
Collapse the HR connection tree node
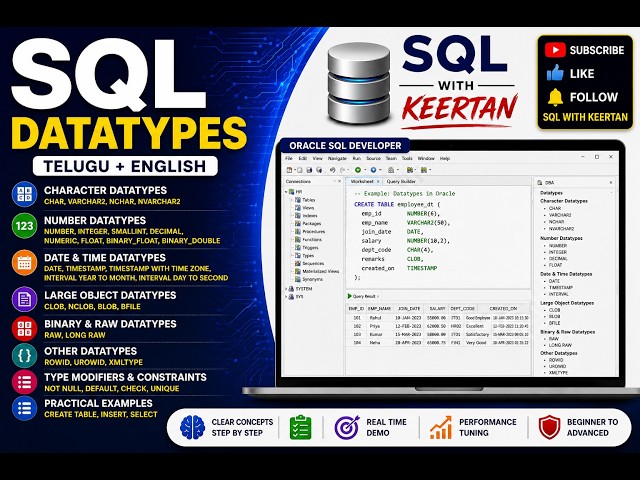(286, 191)
